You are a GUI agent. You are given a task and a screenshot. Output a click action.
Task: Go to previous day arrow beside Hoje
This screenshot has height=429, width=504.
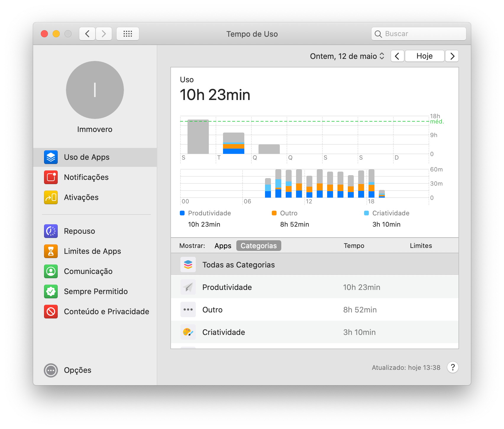tap(397, 56)
